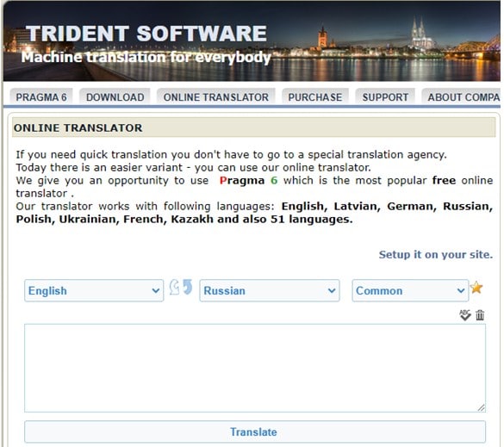This screenshot has width=504, height=447.
Task: Run the ABC spell check icon
Action: 464,315
